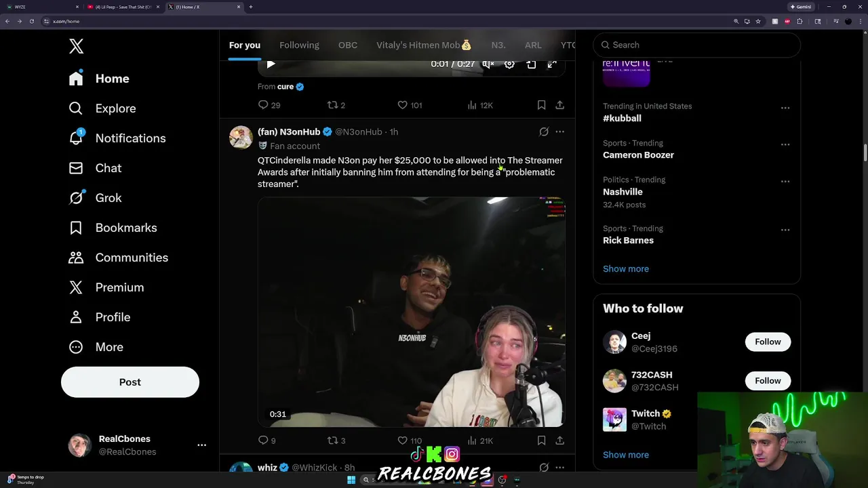Select the For you tab
Image resolution: width=868 pixels, height=488 pixels.
245,45
